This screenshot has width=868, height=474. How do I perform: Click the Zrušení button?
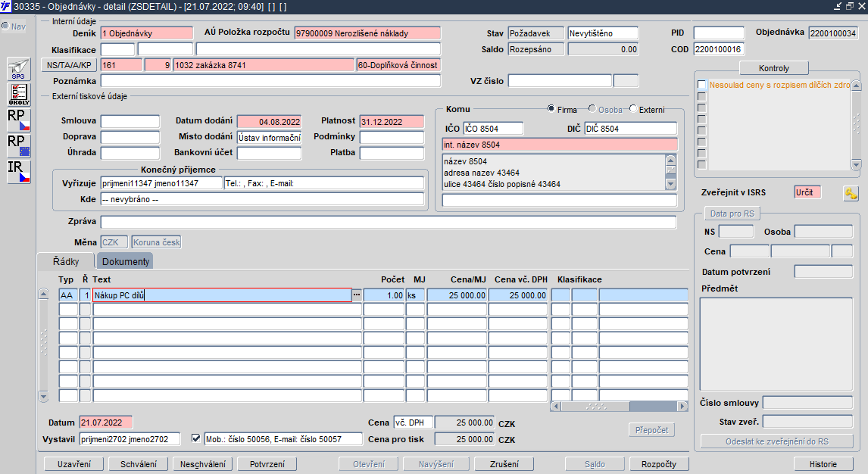[504, 464]
